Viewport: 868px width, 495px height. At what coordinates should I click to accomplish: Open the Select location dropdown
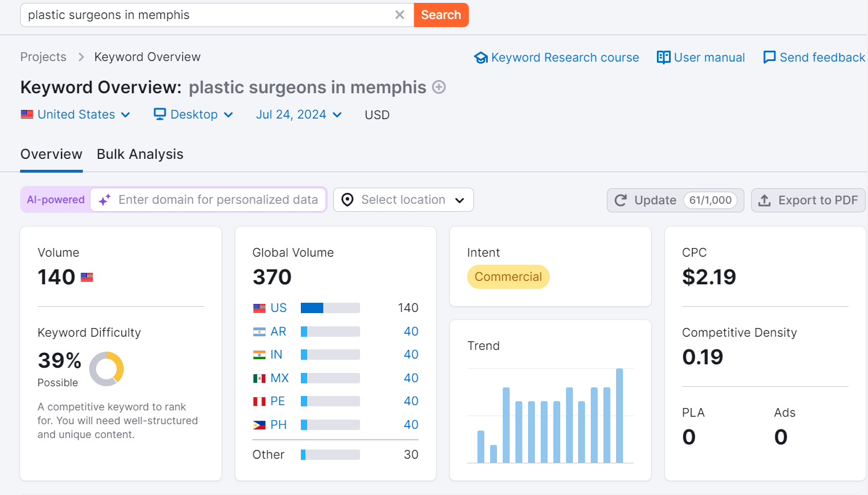coord(403,200)
